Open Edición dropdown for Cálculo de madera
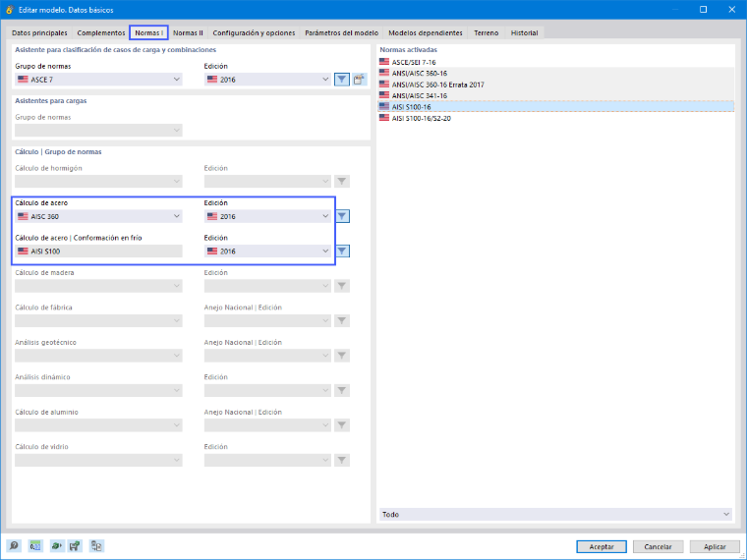 point(267,286)
